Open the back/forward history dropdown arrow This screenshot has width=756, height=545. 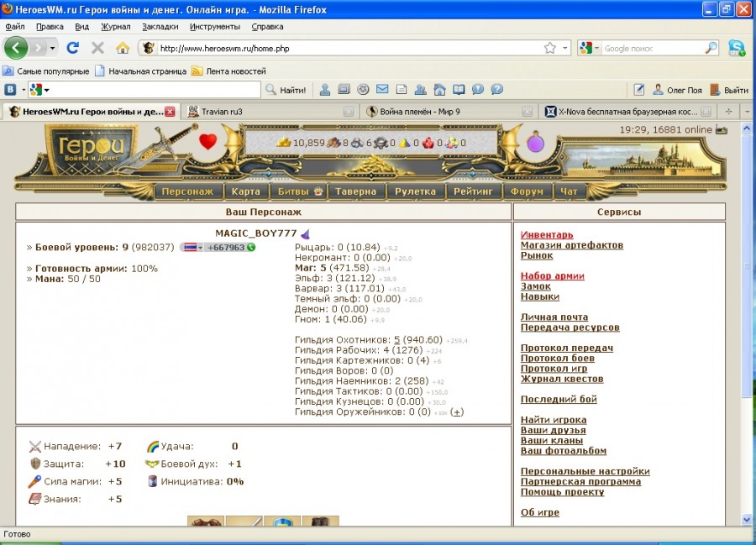click(52, 48)
